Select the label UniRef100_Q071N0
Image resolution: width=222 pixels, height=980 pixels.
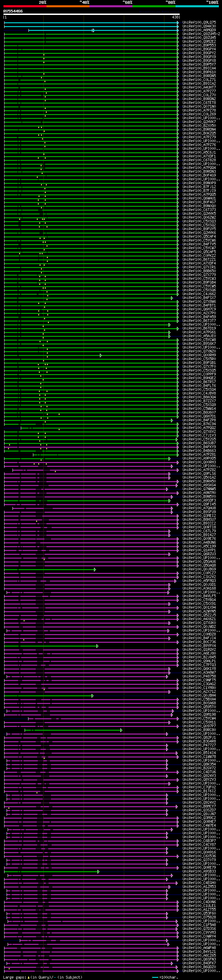click(x=199, y=106)
